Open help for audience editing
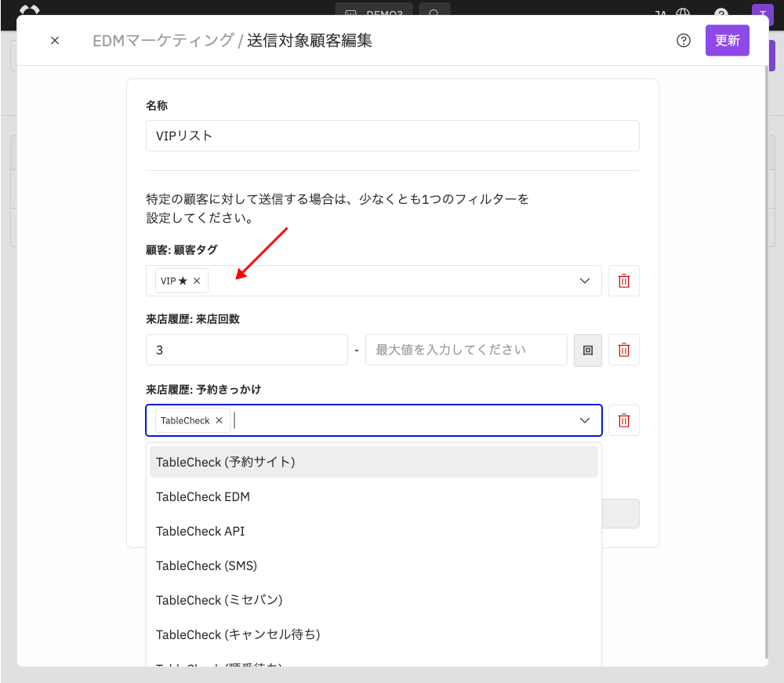The image size is (784, 683). pyautogui.click(x=683, y=41)
